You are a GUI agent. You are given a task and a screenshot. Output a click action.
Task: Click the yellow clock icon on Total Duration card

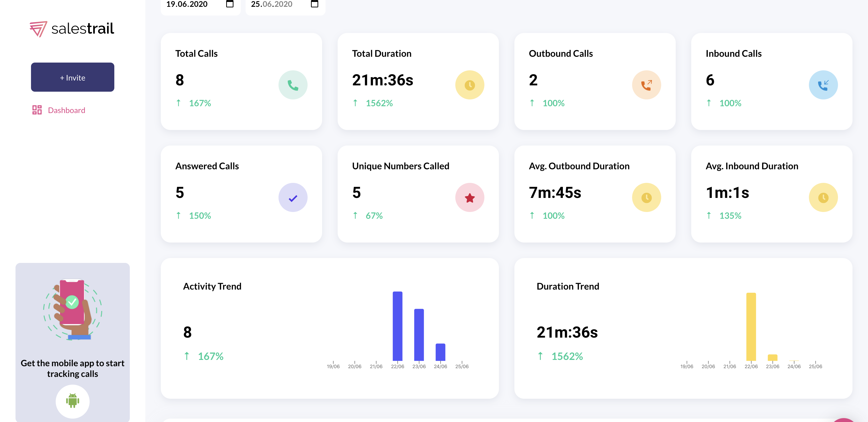click(470, 85)
